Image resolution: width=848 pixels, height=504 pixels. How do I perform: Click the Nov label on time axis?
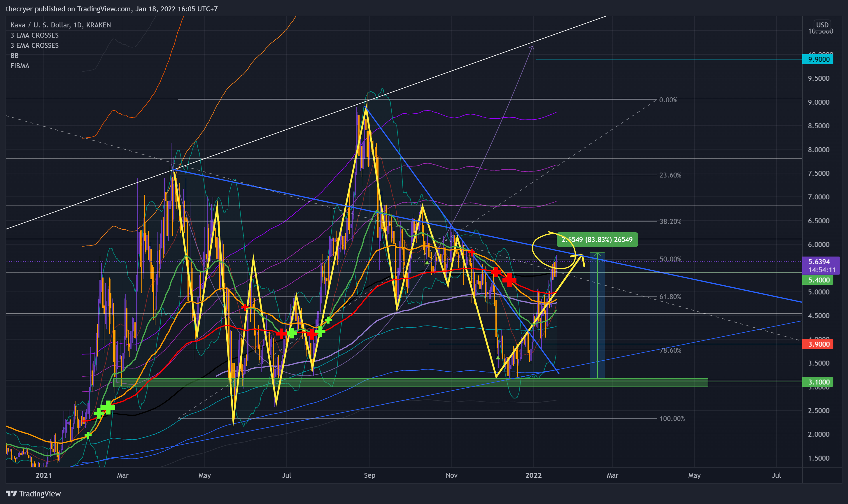click(x=451, y=475)
